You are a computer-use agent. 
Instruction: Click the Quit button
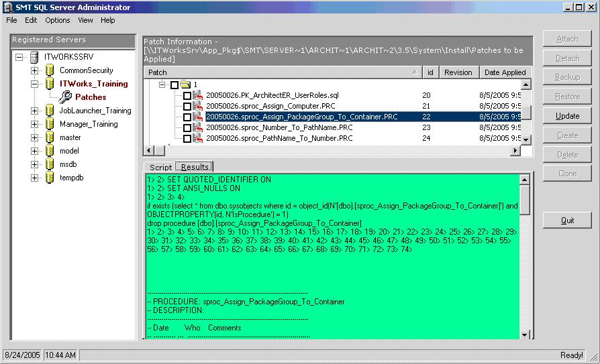[567, 221]
